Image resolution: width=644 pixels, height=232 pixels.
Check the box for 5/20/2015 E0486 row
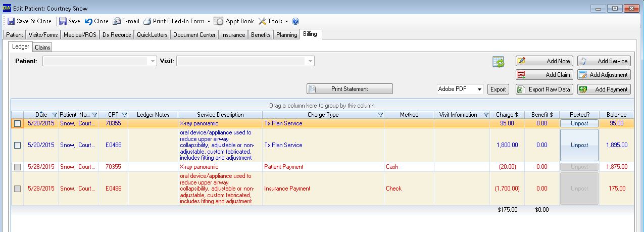click(x=18, y=145)
